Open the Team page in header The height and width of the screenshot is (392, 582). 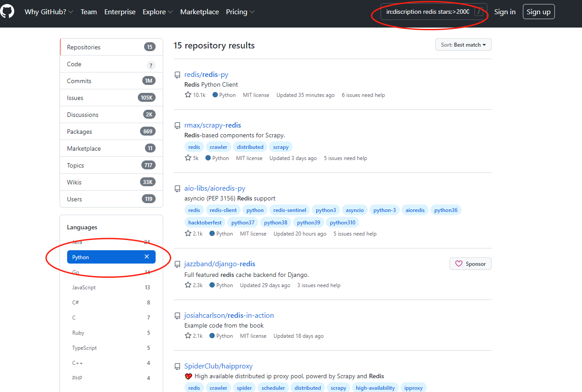coord(88,12)
